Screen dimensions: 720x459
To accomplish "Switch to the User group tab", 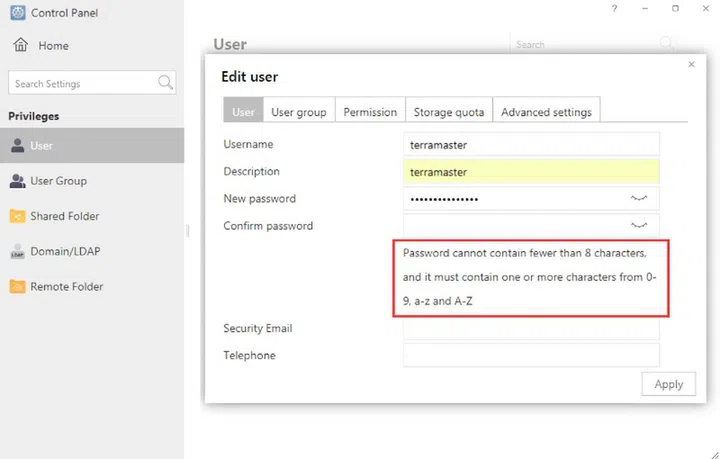I will (299, 112).
